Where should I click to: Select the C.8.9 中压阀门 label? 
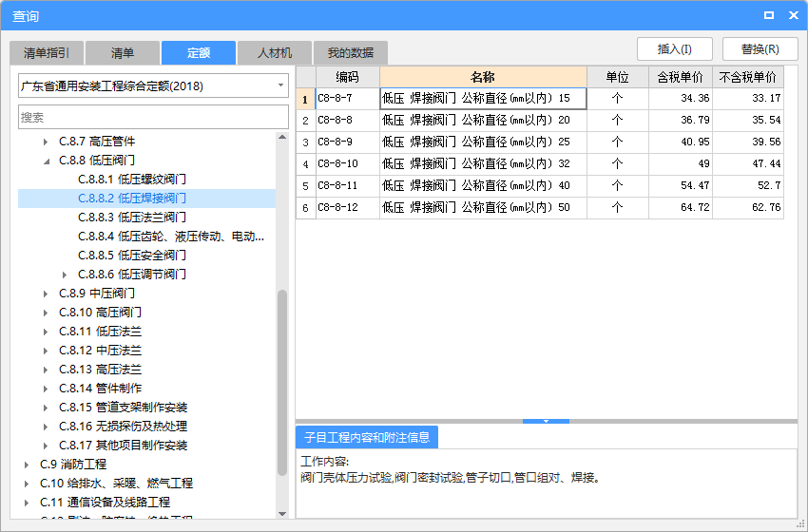click(x=97, y=294)
